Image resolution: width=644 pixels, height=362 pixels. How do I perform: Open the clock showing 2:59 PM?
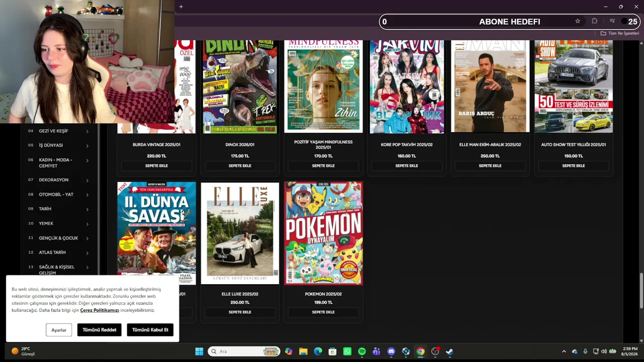630,351
